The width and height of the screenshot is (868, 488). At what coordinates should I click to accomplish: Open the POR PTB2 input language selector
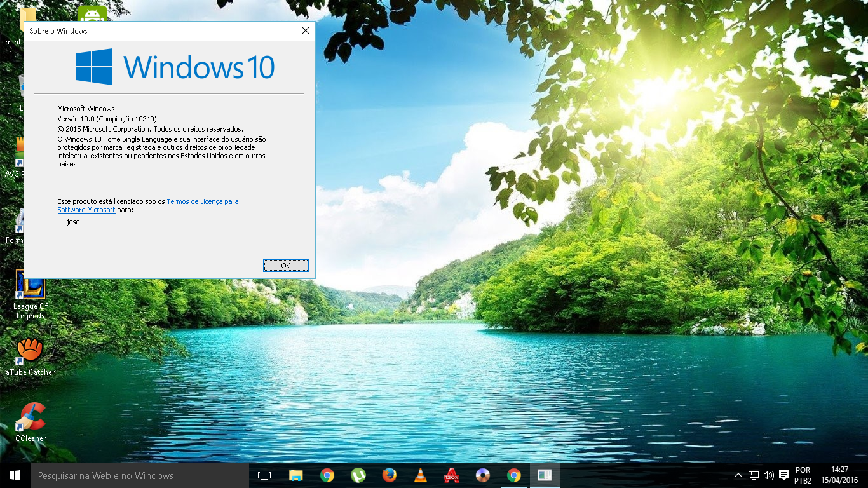coord(803,475)
